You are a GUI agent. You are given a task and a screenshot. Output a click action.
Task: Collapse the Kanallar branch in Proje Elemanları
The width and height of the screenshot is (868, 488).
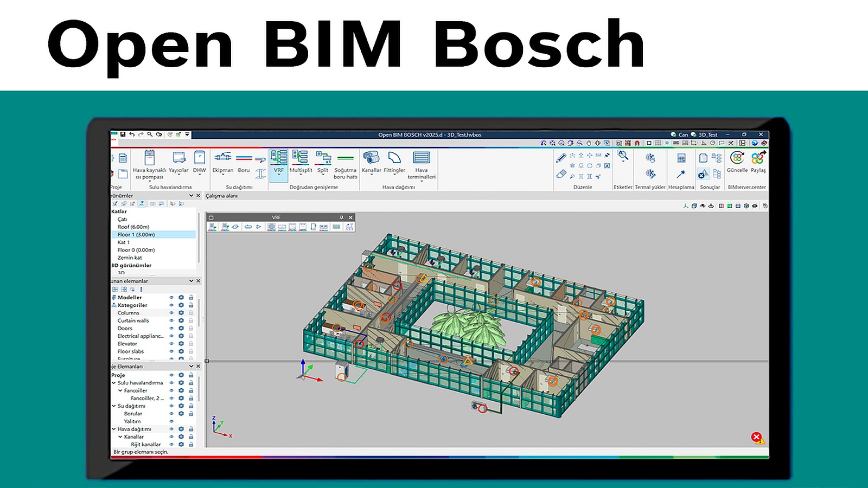(x=120, y=436)
